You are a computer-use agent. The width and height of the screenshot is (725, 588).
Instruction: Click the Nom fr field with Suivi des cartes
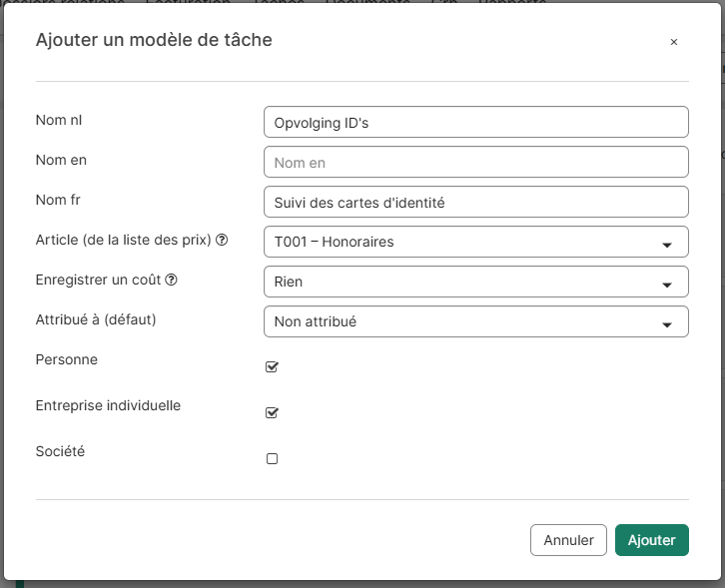point(475,202)
